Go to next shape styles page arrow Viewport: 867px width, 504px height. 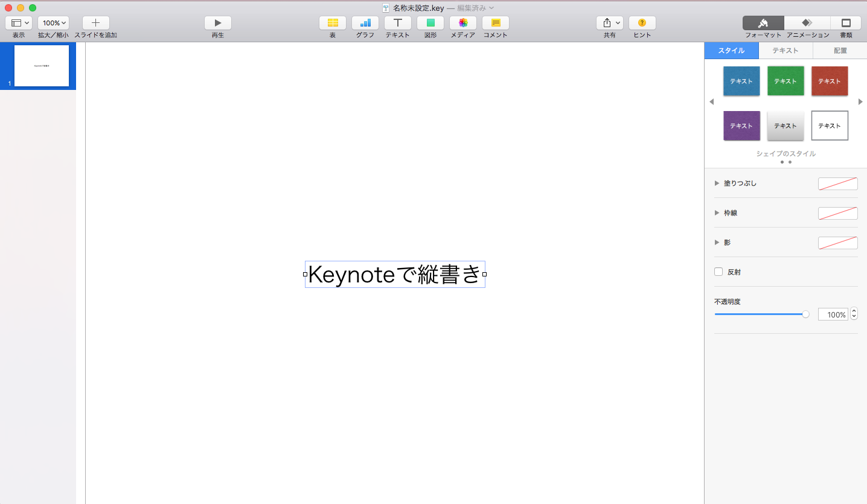coord(860,102)
